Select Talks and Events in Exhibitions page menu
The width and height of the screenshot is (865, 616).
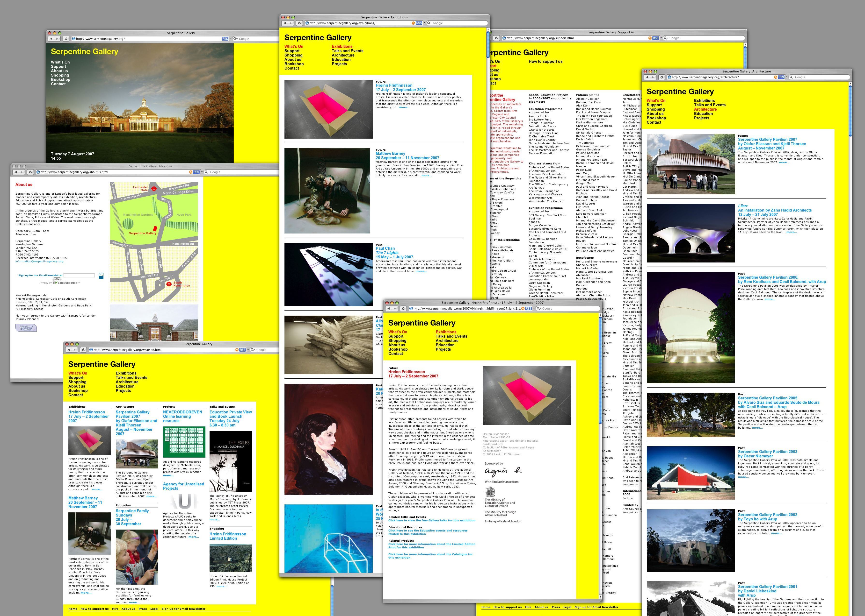[347, 51]
